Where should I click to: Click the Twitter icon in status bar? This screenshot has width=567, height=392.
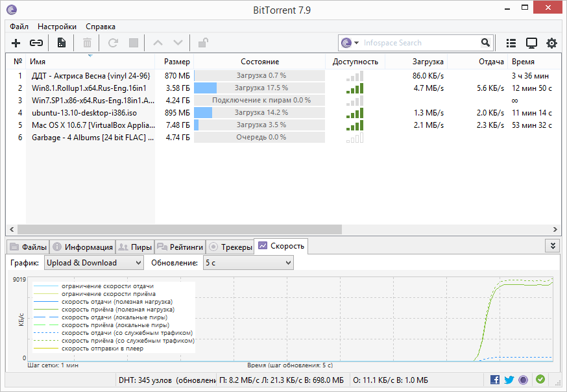coord(509,380)
